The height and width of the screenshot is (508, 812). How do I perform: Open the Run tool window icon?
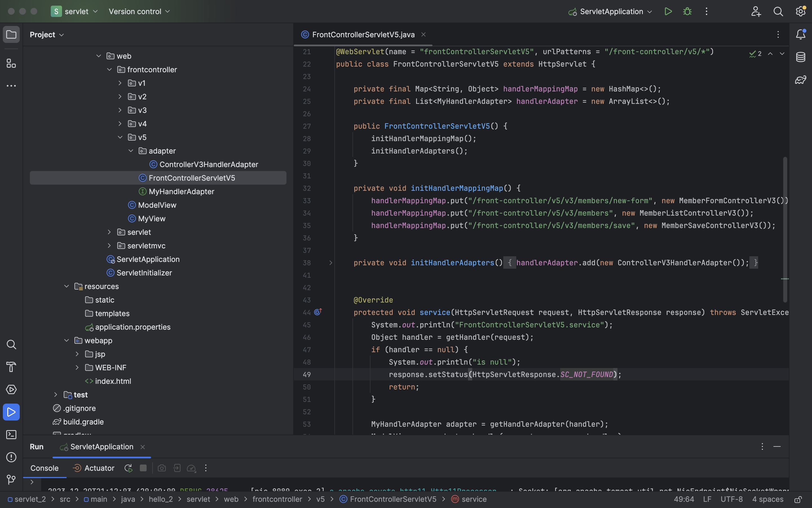(11, 412)
